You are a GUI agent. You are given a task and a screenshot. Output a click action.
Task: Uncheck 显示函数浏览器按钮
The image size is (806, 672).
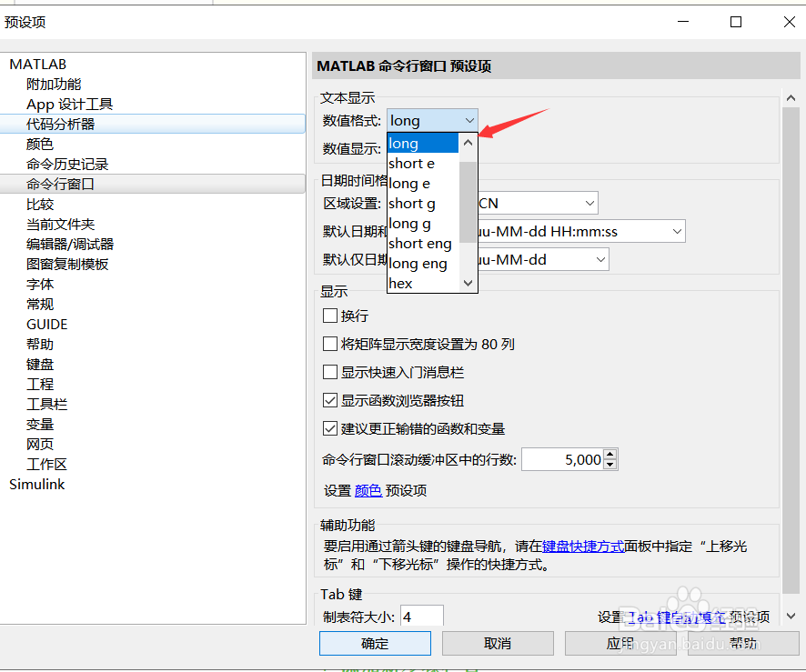[330, 400]
